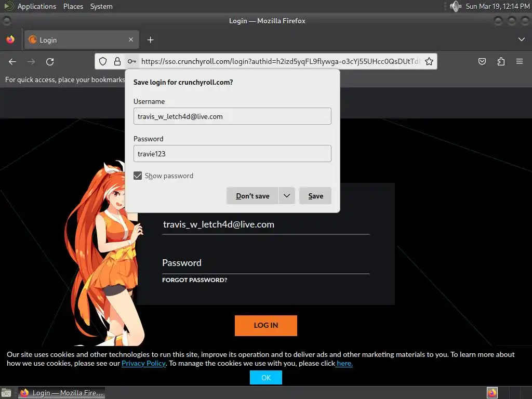Click the key password-manager icon in address bar
The image size is (532, 399).
pyautogui.click(x=132, y=61)
